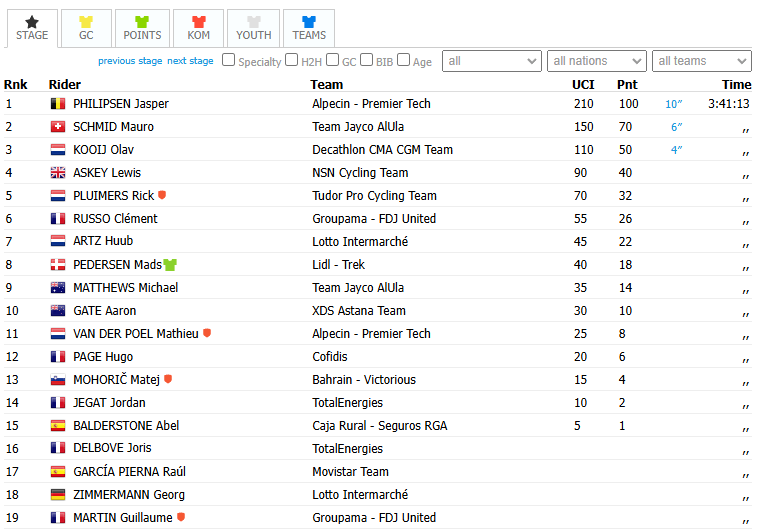This screenshot has width=765, height=531.
Task: Open rider VAN DER POEL Mathieu
Action: click(x=136, y=334)
